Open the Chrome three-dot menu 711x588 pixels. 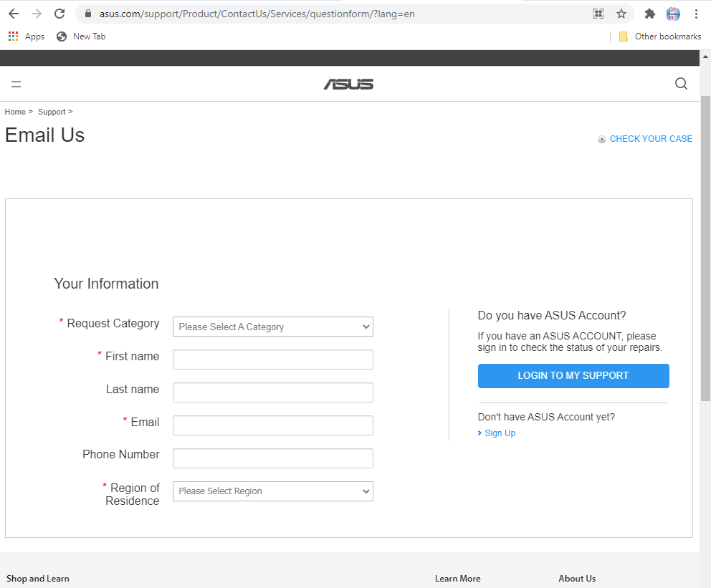coord(697,14)
